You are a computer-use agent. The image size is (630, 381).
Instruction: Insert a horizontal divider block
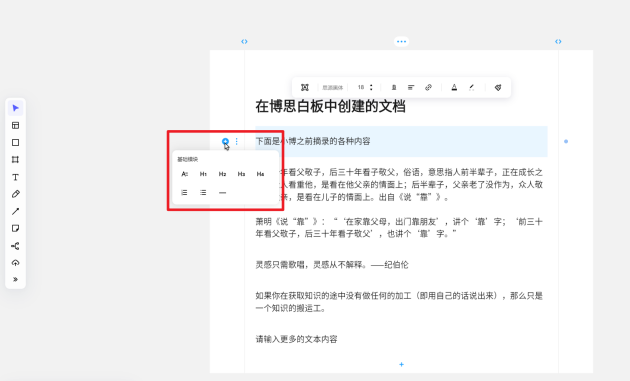(222, 193)
